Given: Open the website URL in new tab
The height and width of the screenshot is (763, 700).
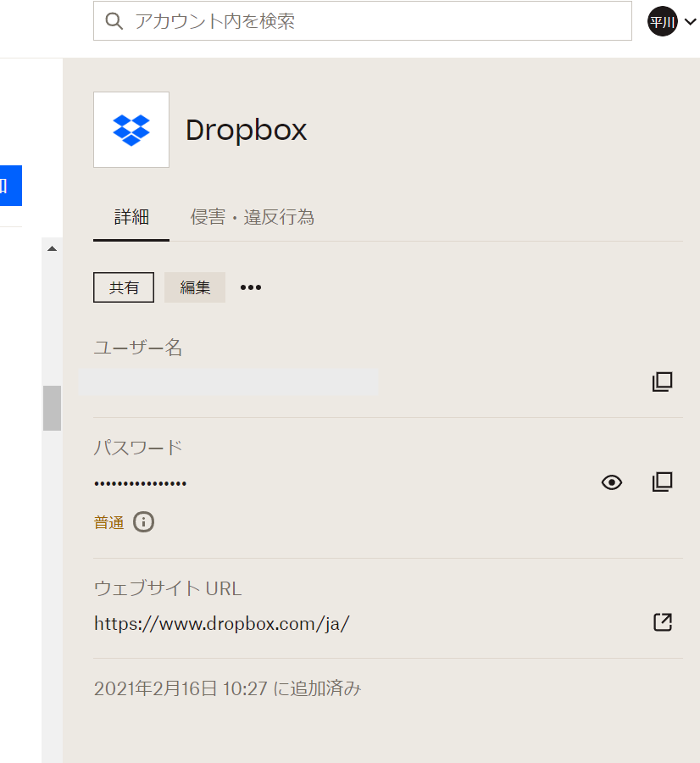Looking at the screenshot, I should pos(662,622).
